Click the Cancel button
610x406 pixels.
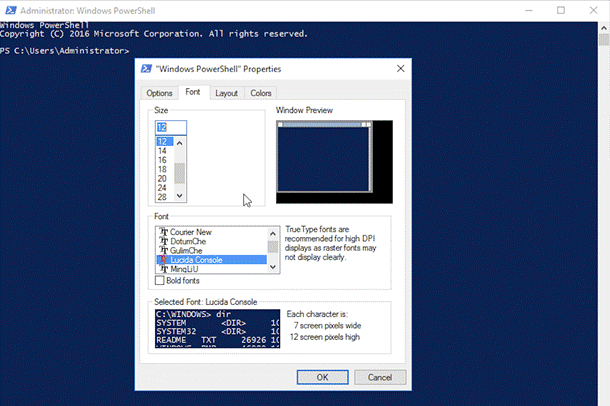[380, 377]
